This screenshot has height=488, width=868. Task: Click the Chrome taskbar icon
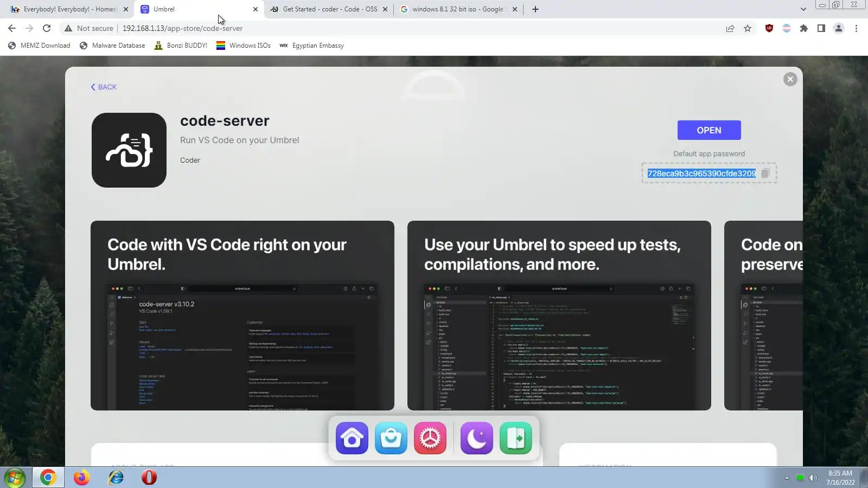coord(48,478)
